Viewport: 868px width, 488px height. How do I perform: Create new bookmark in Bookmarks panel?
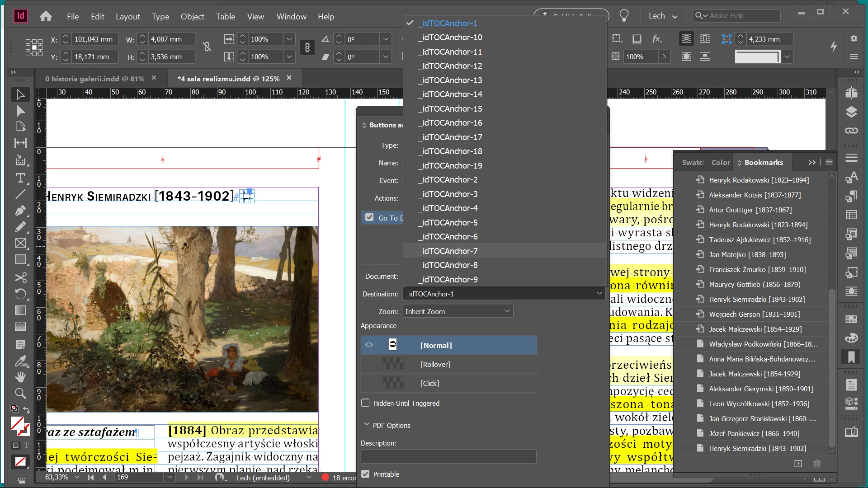[798, 464]
